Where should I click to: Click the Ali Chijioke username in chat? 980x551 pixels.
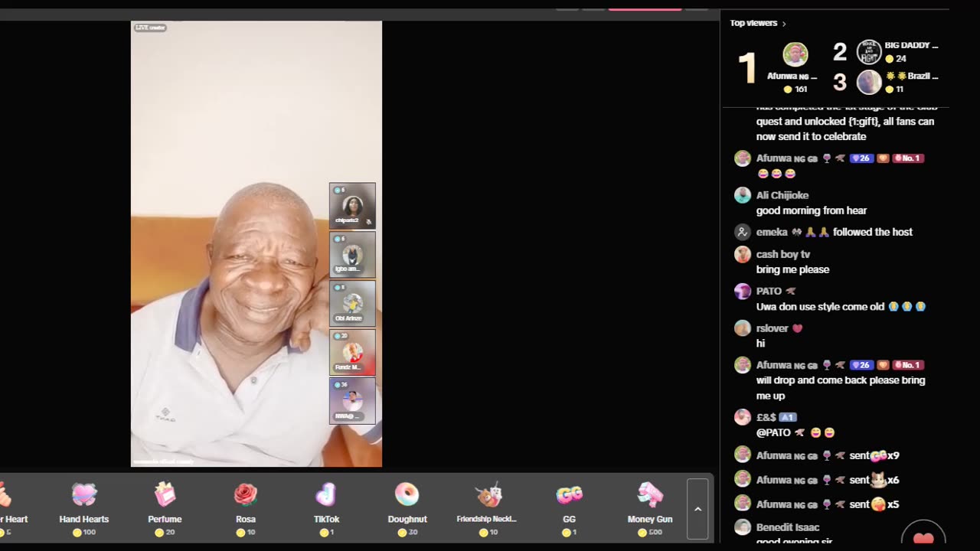coord(782,195)
